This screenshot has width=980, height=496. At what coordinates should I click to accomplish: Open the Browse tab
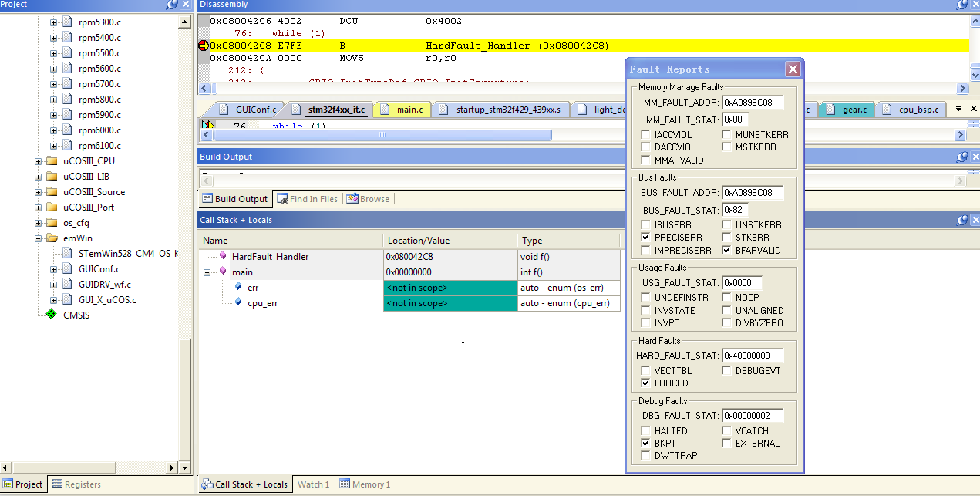(x=369, y=199)
